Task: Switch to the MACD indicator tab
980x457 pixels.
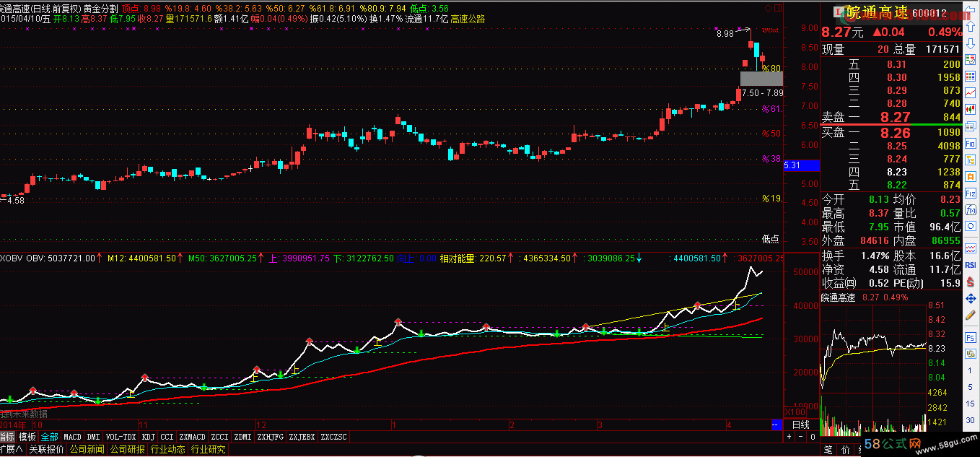Action: [x=72, y=437]
